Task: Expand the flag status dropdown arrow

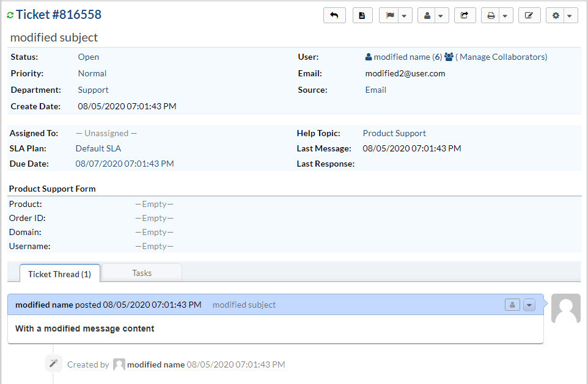Action: [405, 15]
